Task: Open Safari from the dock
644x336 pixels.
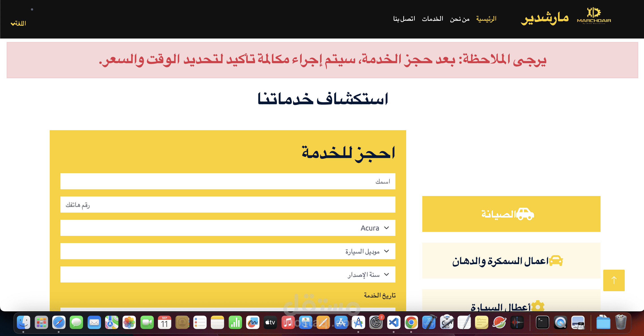Action: pos(59,322)
